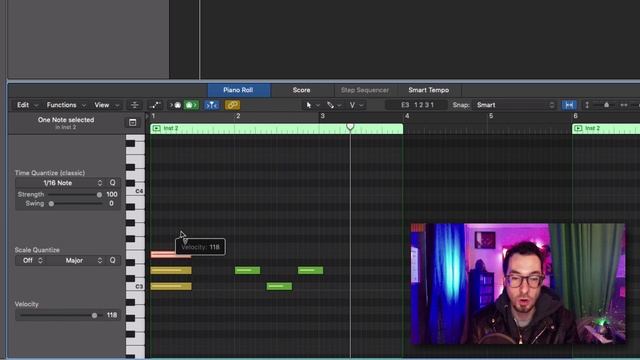Click the Velocity value 118
The image size is (640, 360).
pyautogui.click(x=112, y=315)
